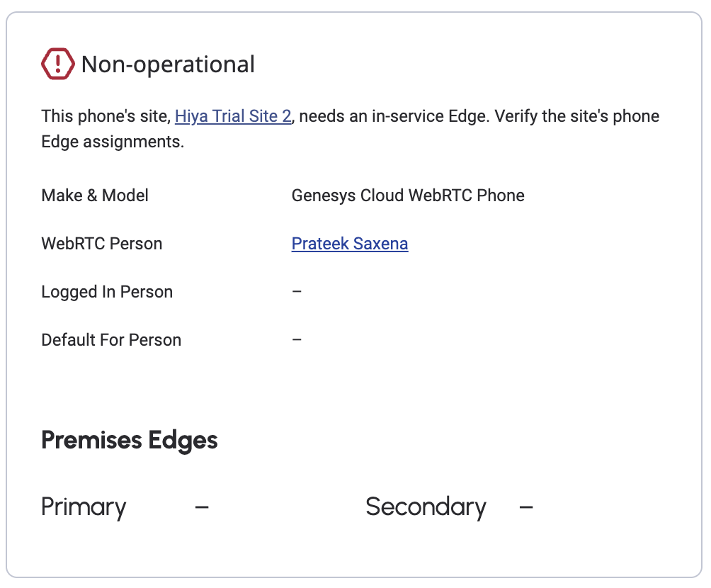Viewport: 711px width, 588px height.
Task: Select the Genesys Cloud WebRTC Phone value
Action: (408, 196)
